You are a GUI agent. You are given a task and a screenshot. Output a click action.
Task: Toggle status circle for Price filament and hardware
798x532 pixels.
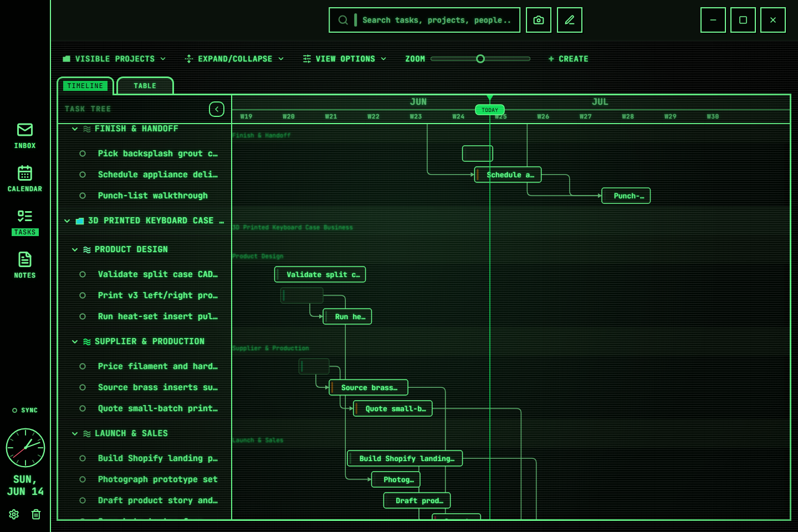pyautogui.click(x=83, y=366)
